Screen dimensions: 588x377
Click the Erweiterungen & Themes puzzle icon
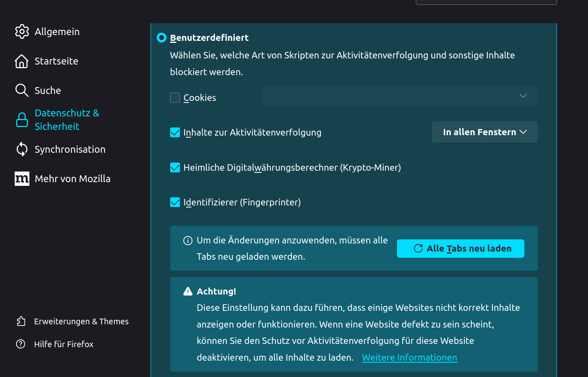click(21, 321)
